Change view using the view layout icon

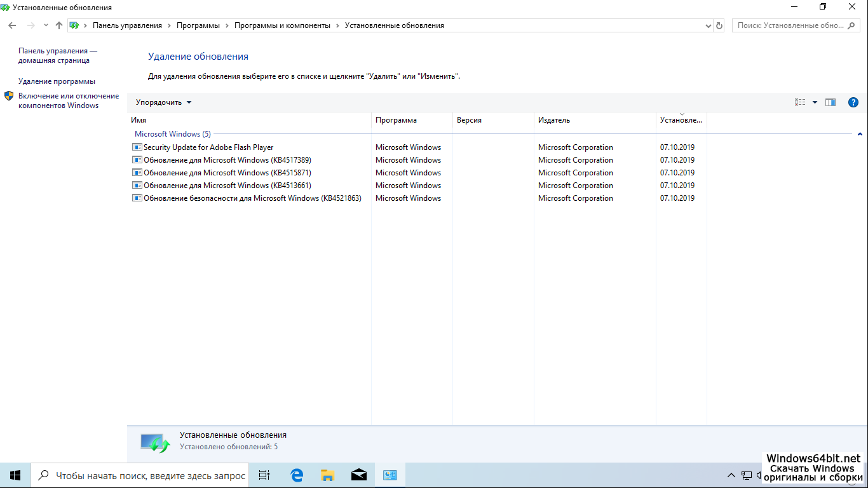tap(800, 102)
